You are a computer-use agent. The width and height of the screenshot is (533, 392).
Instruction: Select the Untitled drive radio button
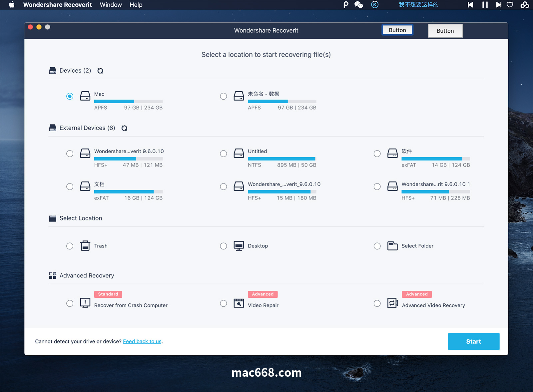224,154
